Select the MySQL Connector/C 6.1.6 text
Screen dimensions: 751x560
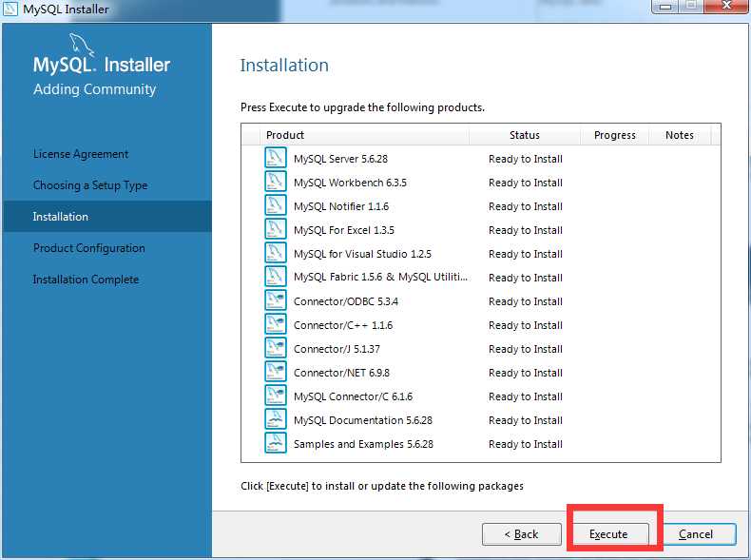click(x=353, y=396)
